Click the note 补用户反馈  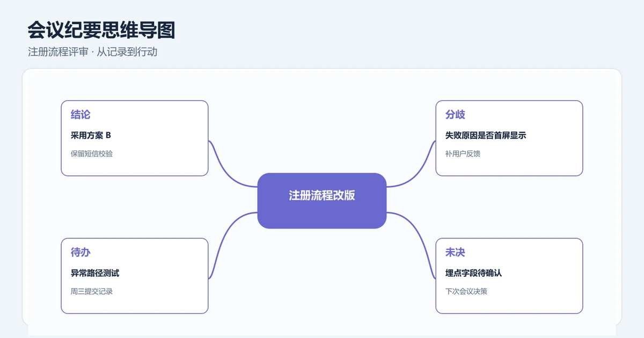pos(463,153)
